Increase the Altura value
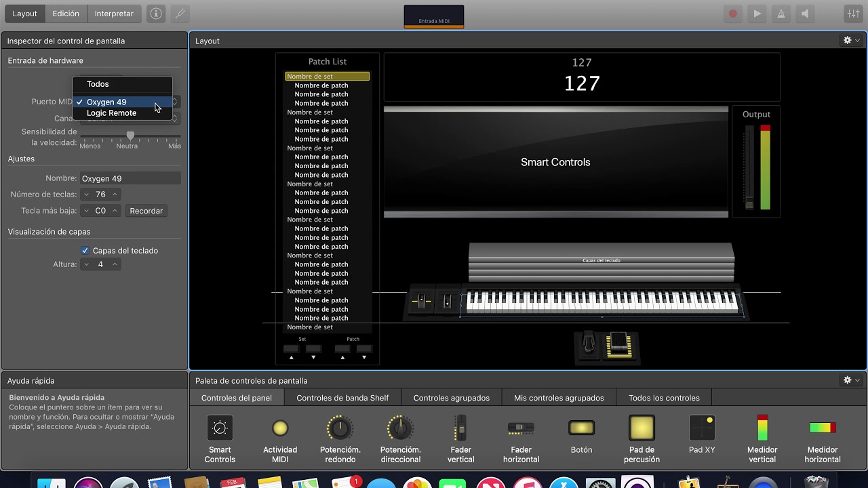Viewport: 868px width, 488px height. [115, 264]
